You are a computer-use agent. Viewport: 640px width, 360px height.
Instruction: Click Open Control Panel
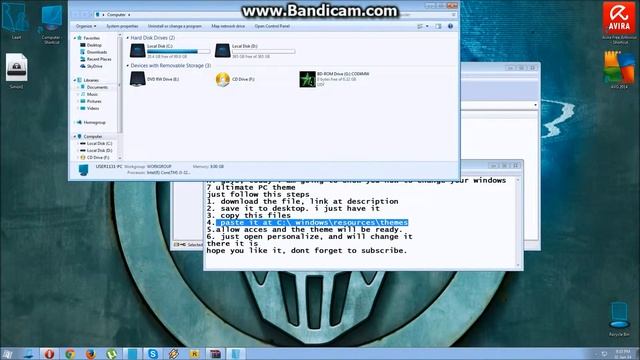[x=272, y=26]
